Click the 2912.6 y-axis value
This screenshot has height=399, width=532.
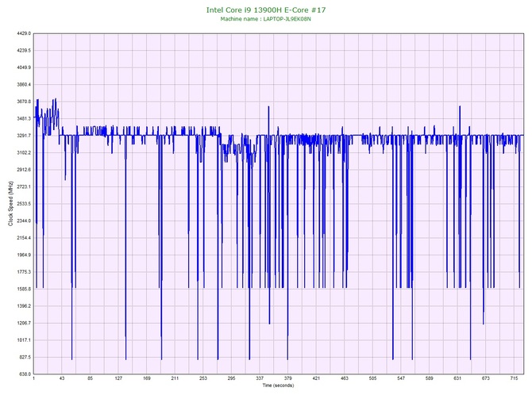coord(24,170)
